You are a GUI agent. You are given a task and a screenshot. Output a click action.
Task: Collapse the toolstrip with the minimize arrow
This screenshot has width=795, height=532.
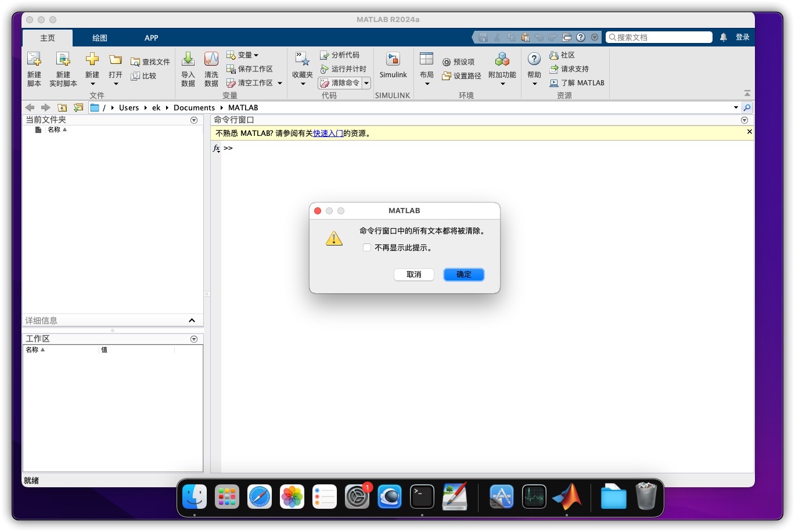pyautogui.click(x=747, y=94)
